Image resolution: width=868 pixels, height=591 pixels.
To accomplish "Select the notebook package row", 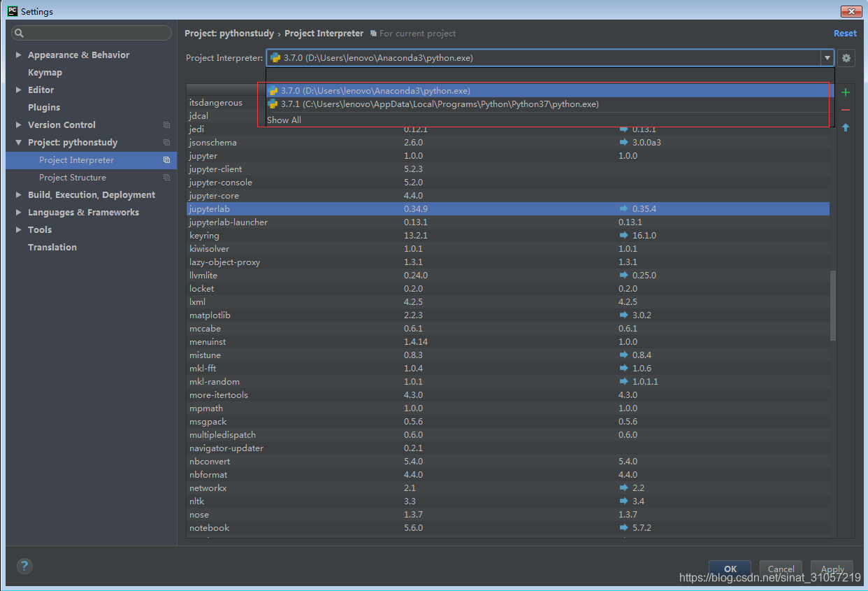I will pyautogui.click(x=508, y=528).
